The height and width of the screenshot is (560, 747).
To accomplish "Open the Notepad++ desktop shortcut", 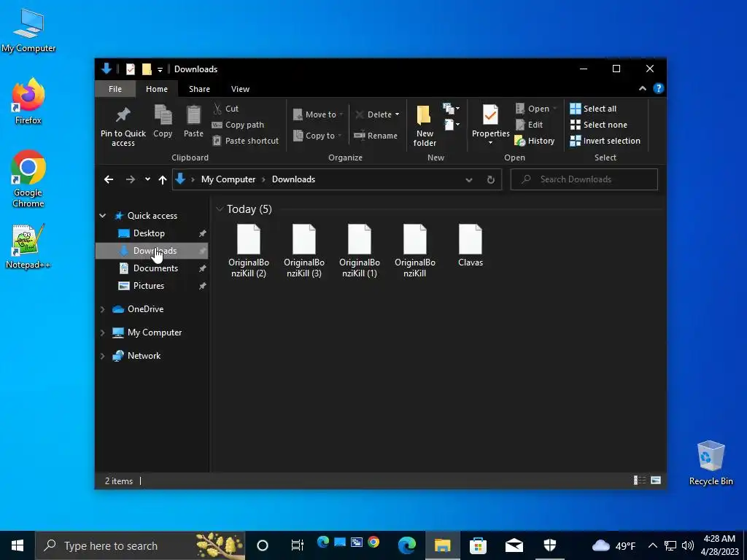I will (28, 246).
